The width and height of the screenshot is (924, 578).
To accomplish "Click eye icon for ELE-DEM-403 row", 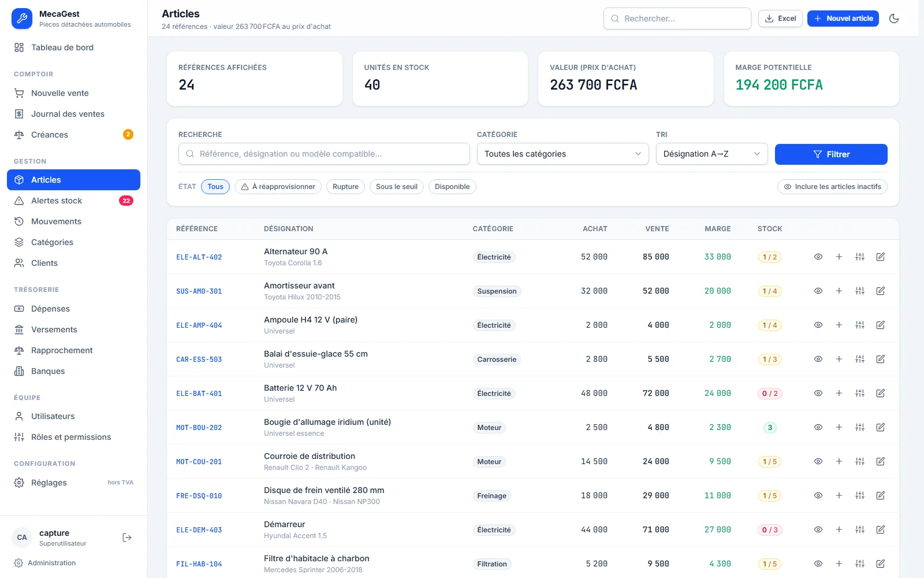I will point(818,529).
